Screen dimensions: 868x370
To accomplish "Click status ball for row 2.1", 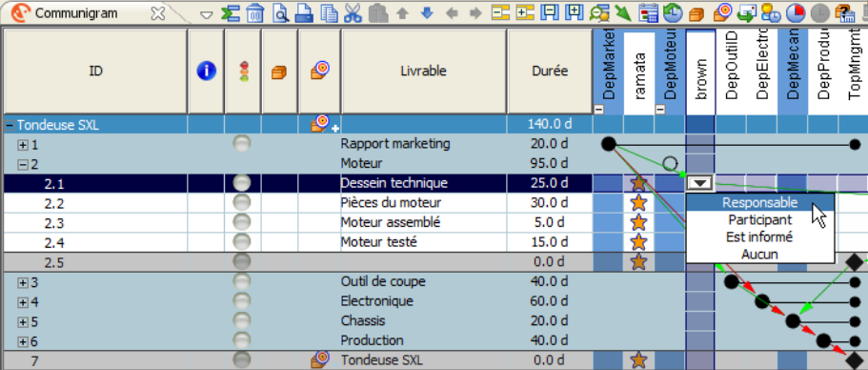I will pyautogui.click(x=242, y=183).
